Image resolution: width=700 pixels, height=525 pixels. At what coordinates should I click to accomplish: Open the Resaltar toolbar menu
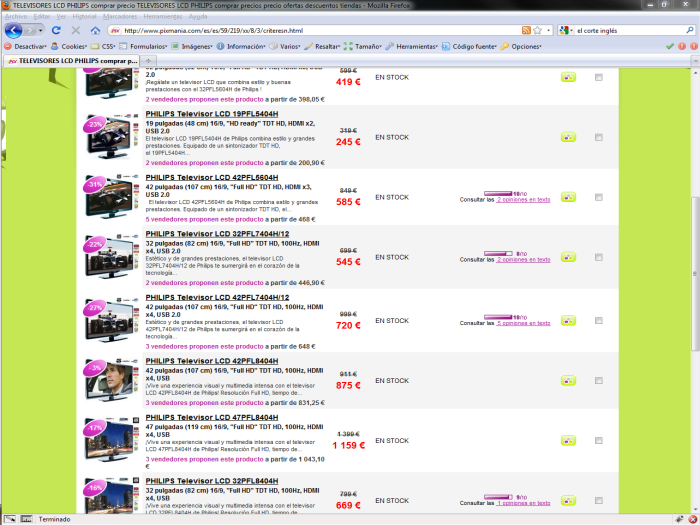tap(322, 46)
